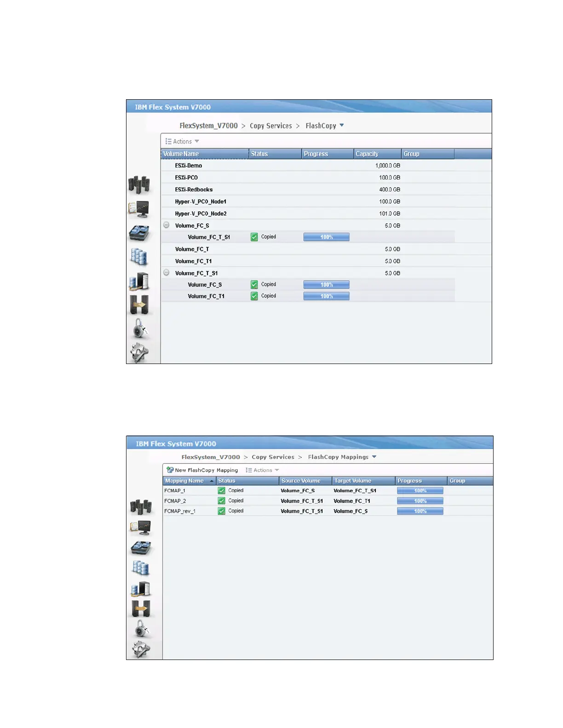Click 100% progress bar in FCMAP_1 row
Screen dimensions: 563x728
click(x=420, y=491)
